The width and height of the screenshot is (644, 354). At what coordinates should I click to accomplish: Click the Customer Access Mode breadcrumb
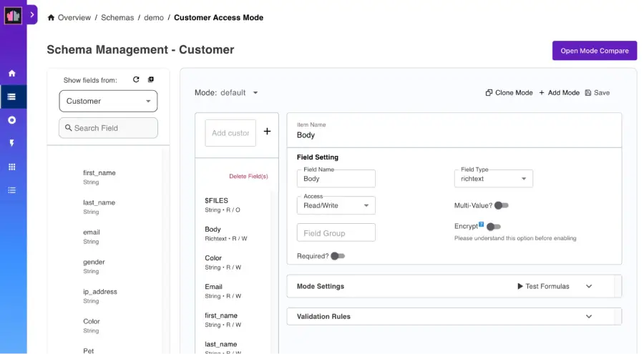point(218,17)
